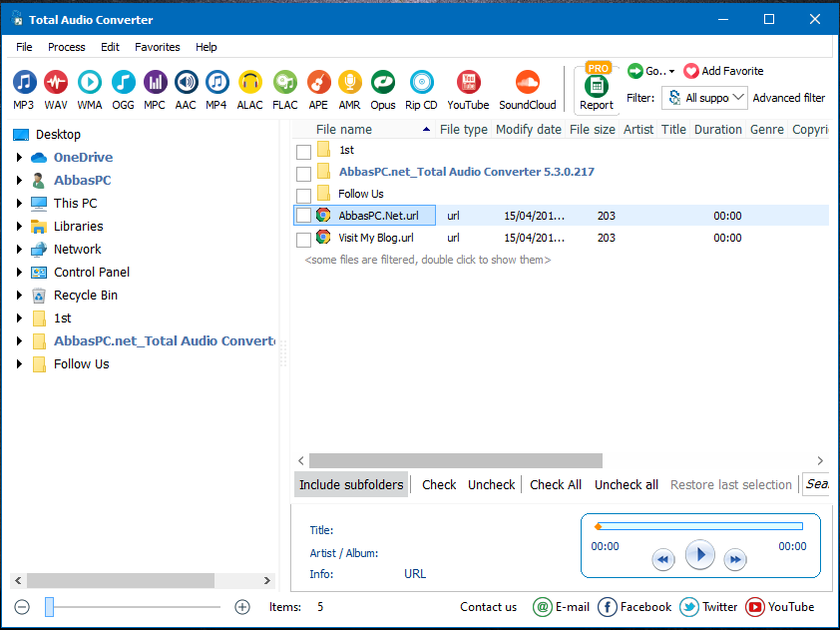Click the filtered files notice text

click(428, 260)
